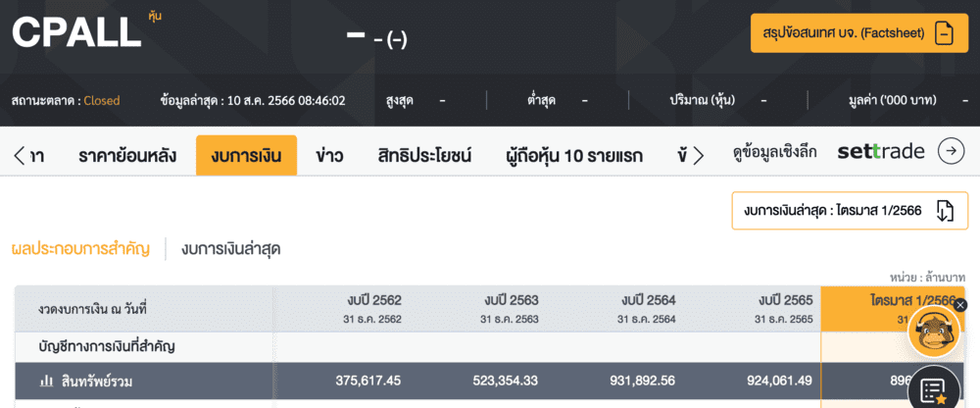Image resolution: width=980 pixels, height=408 pixels.
Task: Click the settrade circled arrow icon
Action: (x=951, y=151)
